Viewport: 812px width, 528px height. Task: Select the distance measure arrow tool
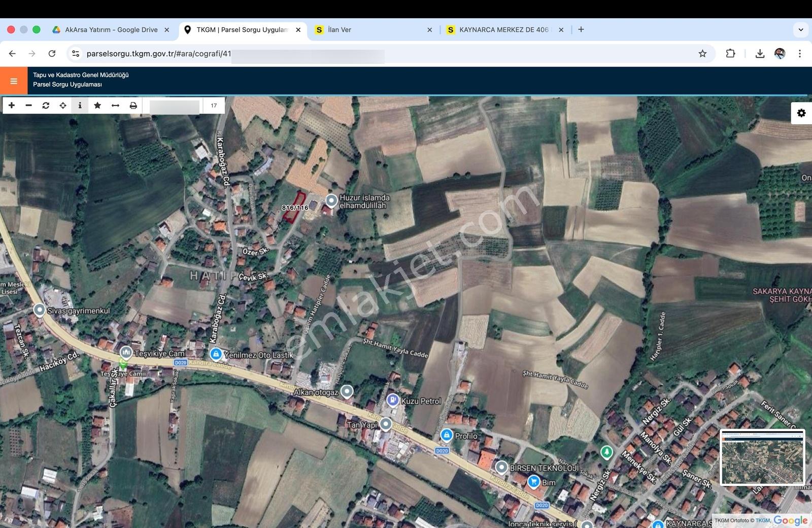tap(115, 105)
